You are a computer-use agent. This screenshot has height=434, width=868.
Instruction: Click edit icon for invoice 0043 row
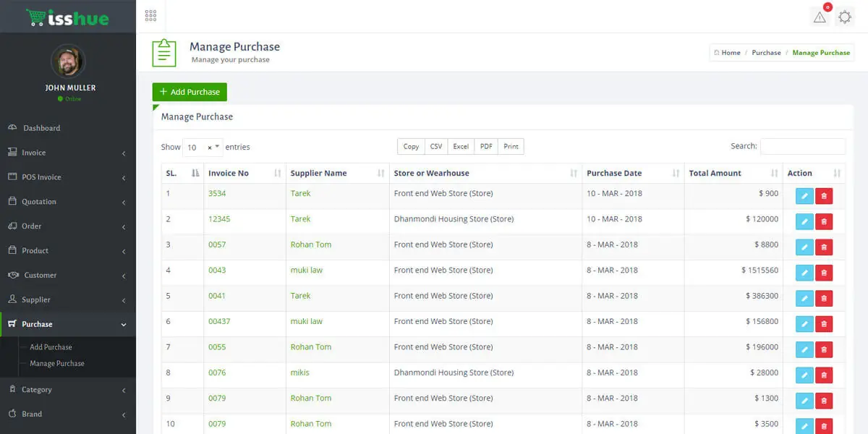click(804, 273)
